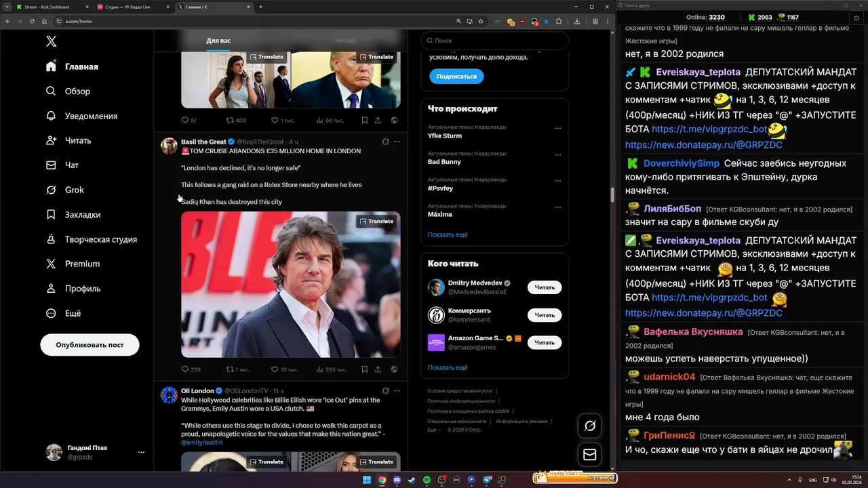Follow Коммерсантъ with Читать
Screen dimensions: 868x488
545,315
